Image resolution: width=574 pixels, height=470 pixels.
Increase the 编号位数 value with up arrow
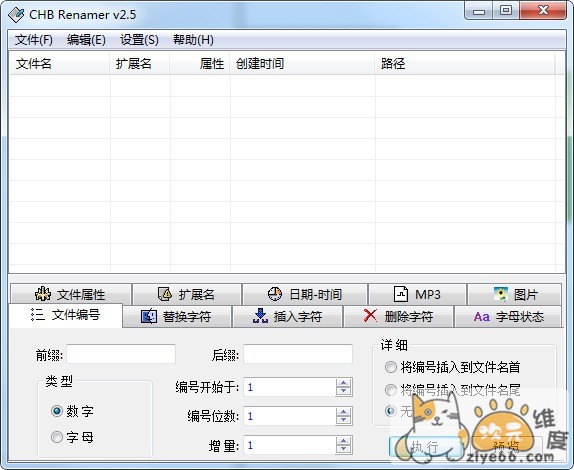click(343, 412)
